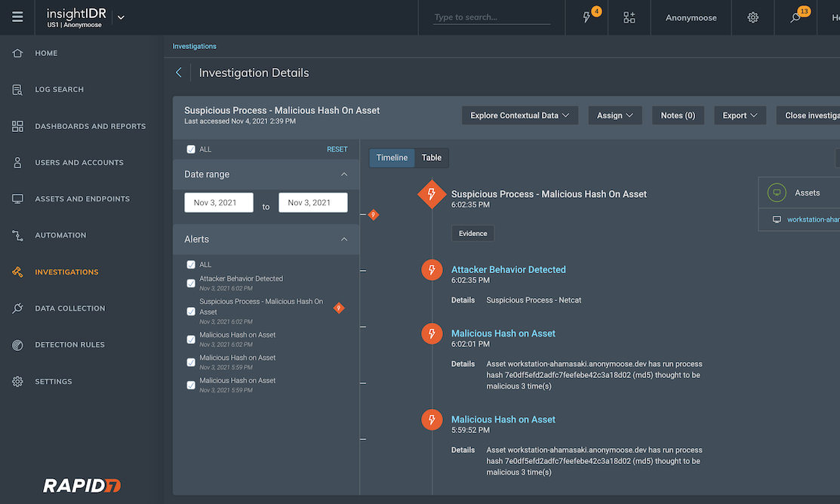Click the search icon showing 13 results

[x=795, y=17]
